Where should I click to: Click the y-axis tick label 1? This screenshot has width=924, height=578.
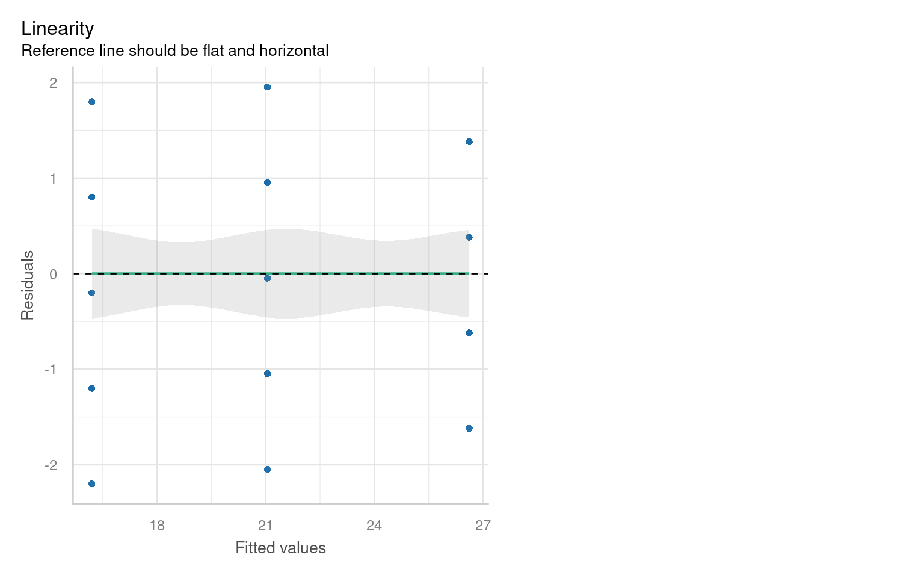54,179
